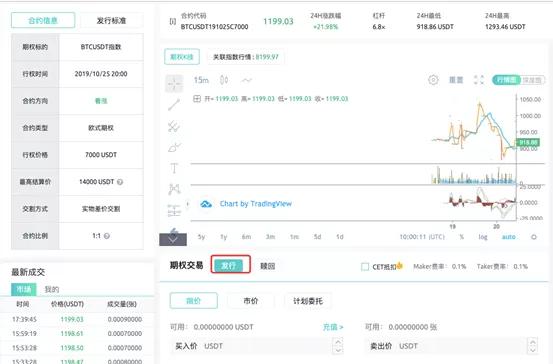Switch to the 赎回 redeem tab
The width and height of the screenshot is (553, 364).
tap(268, 266)
